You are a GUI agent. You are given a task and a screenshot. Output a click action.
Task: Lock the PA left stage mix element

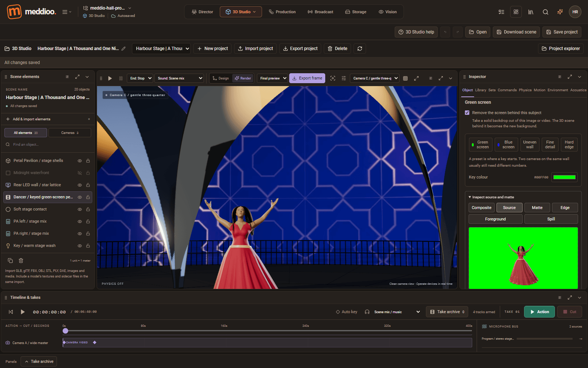(88, 222)
